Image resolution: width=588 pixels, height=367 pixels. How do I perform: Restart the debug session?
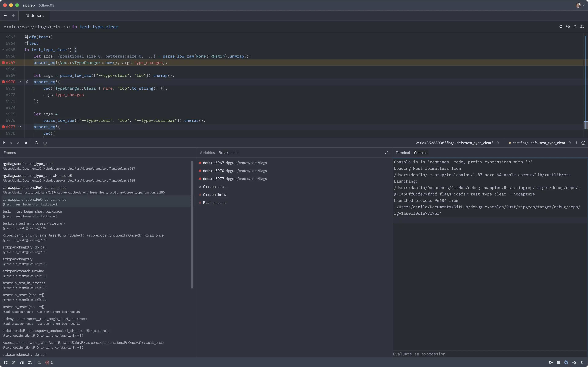tap(36, 143)
